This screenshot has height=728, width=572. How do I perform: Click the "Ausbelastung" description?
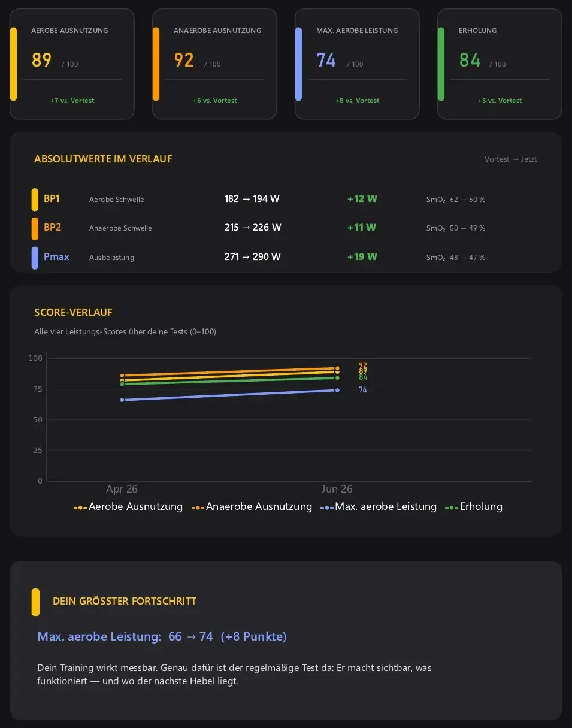coord(111,258)
